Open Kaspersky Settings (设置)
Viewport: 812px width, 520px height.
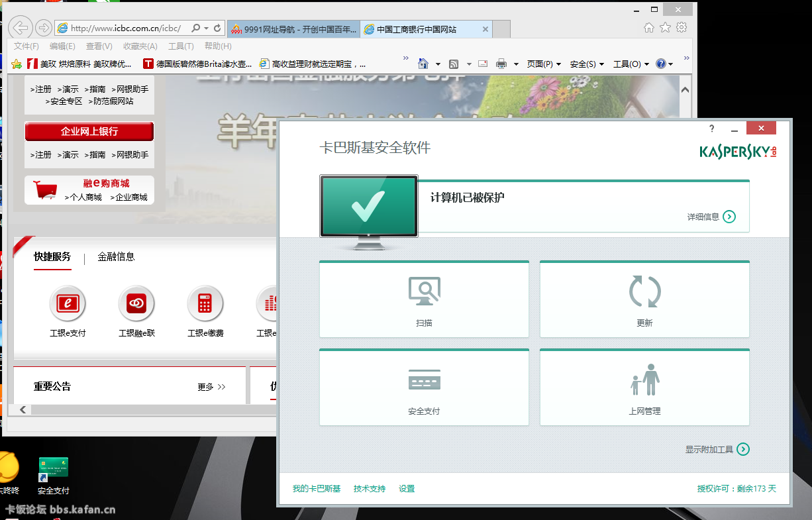click(407, 489)
